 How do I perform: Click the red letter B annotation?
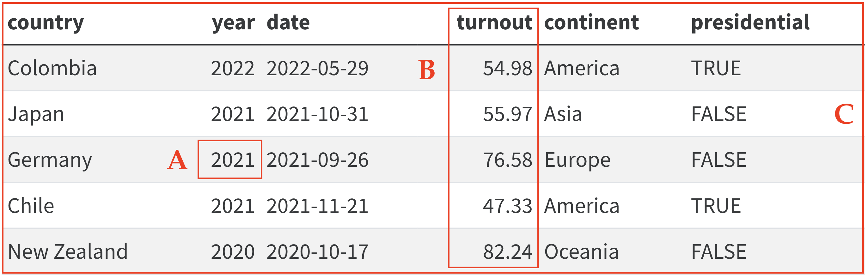coord(427,70)
